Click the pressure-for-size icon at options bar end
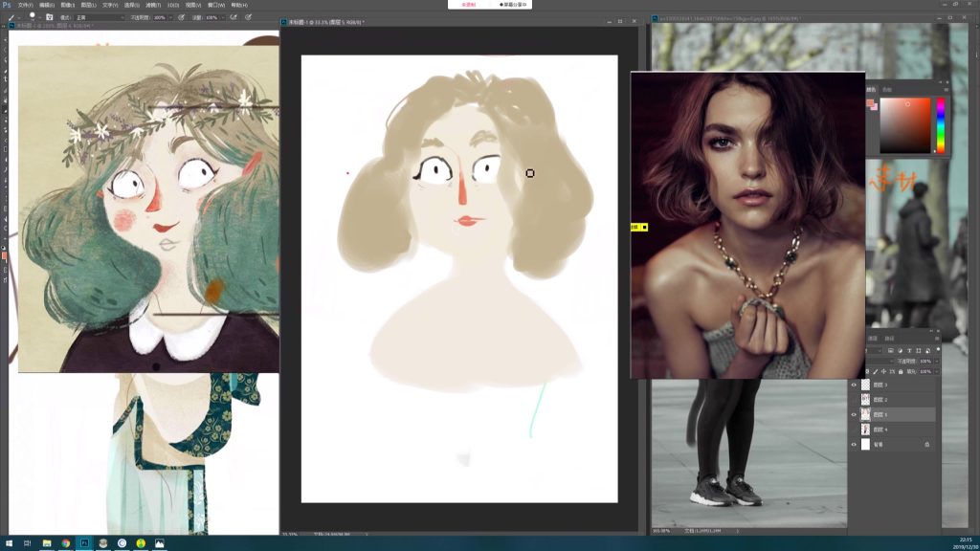Viewport: 980px width, 551px height. 249,16
